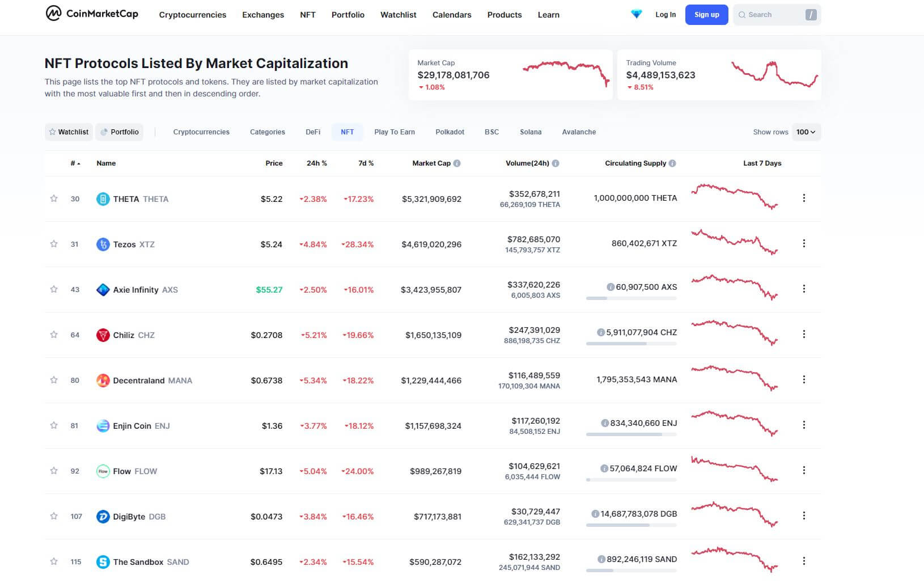
Task: Open three-dot menu for Chiliz row
Action: click(x=804, y=334)
